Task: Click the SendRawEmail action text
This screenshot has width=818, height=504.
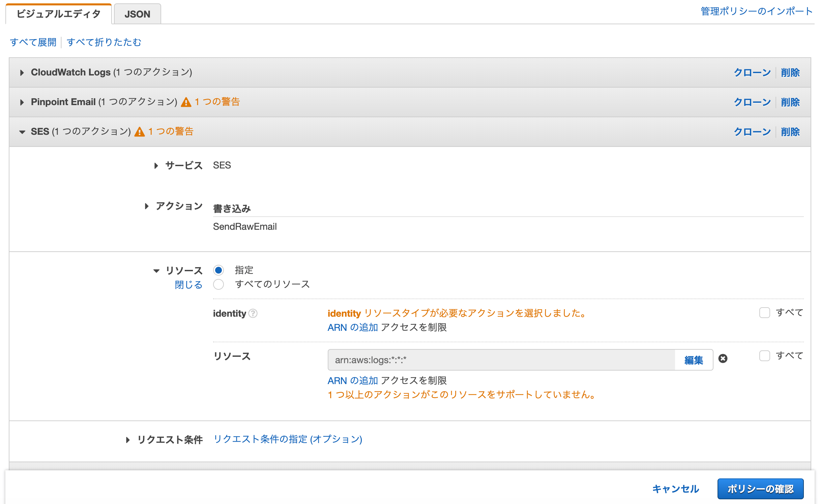Action: point(245,227)
